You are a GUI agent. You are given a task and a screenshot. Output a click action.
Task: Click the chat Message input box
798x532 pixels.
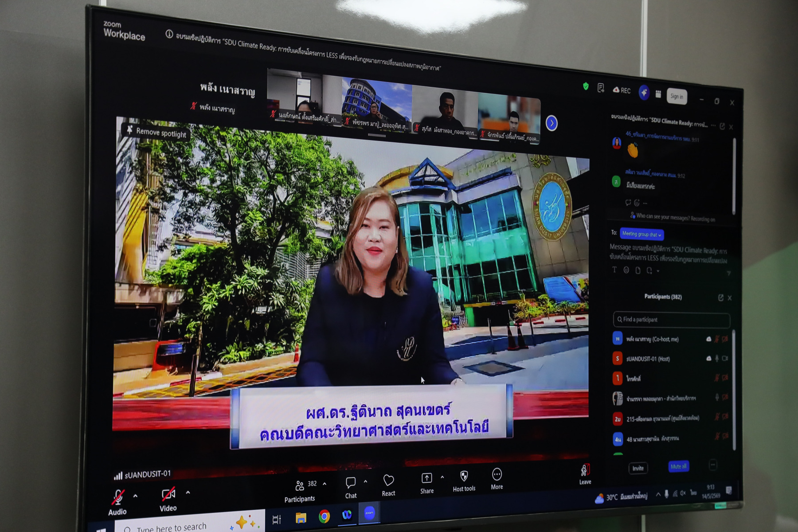coord(668,254)
